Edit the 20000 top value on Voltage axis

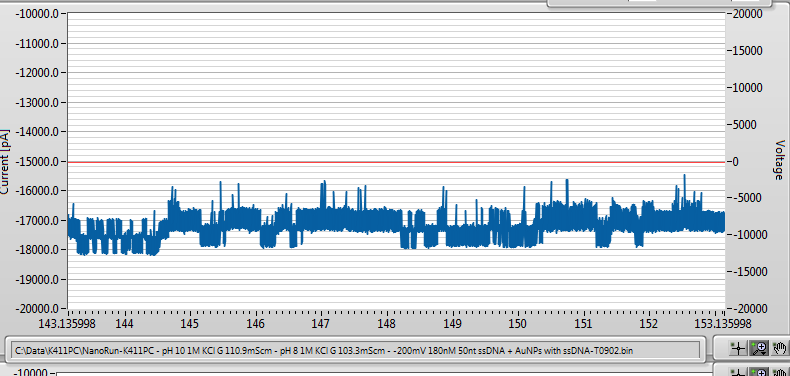748,14
